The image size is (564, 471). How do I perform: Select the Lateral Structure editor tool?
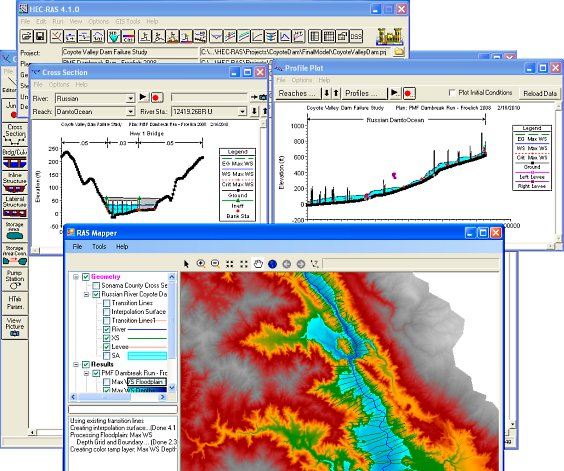(15, 207)
